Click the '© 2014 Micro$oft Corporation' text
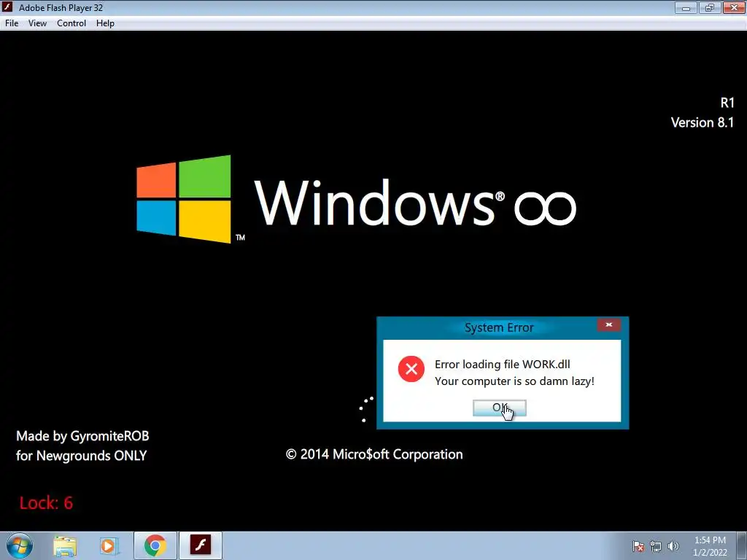The image size is (747, 560). click(374, 454)
